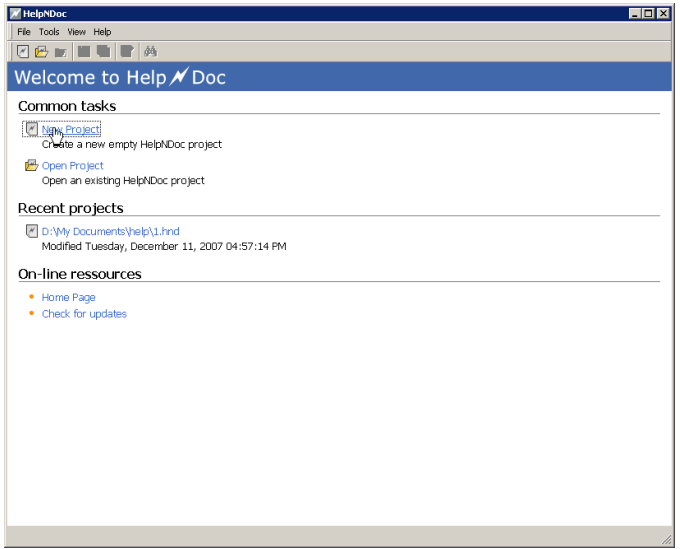The height and width of the screenshot is (549, 680).
Task: Open the Help menu
Action: point(102,32)
